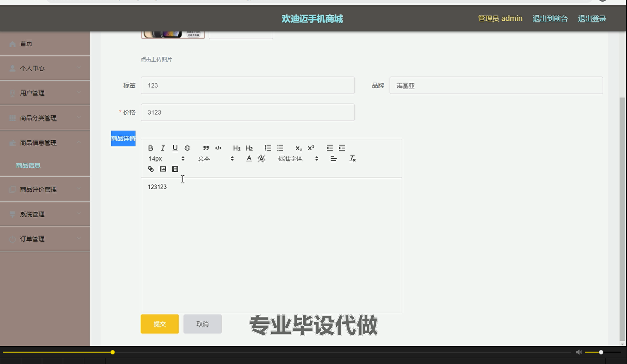The height and width of the screenshot is (364, 627).
Task: Submit the form with 提交 button
Action: (x=159, y=324)
